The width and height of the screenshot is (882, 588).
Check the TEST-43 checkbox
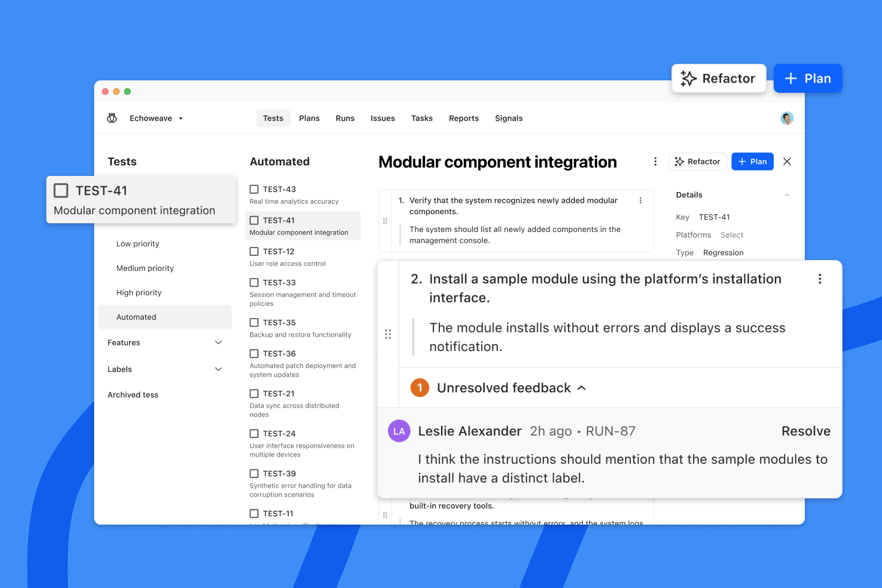[254, 189]
